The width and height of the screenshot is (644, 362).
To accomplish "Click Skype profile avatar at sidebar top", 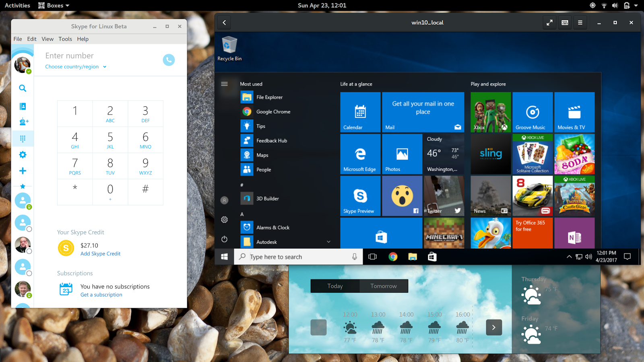I will pyautogui.click(x=23, y=65).
